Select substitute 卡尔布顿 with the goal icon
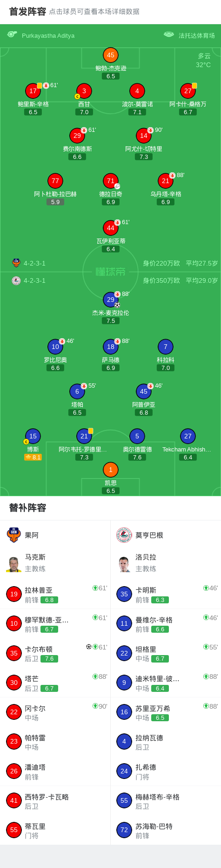Viewport: 221px width, 868px height. click(55, 653)
